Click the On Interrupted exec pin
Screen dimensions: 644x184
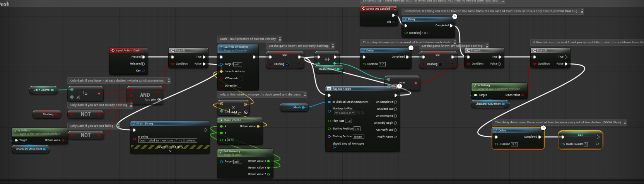tap(396, 116)
